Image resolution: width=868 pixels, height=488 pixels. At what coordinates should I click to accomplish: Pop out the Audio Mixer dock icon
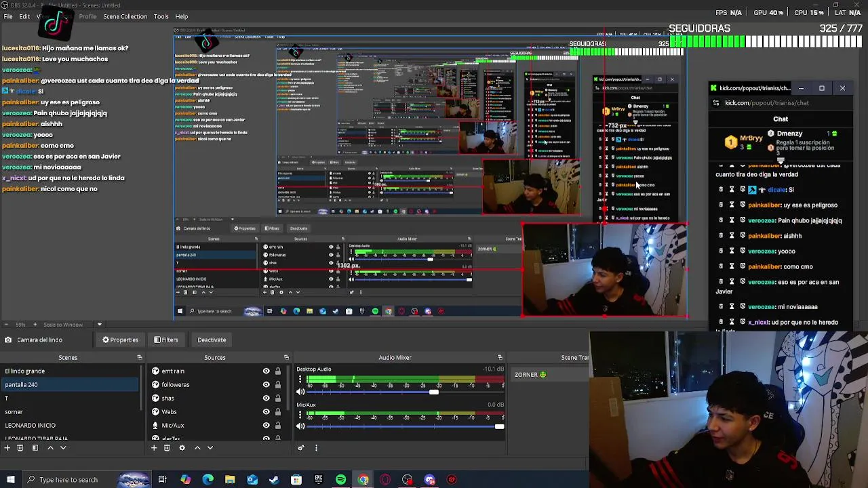pyautogui.click(x=500, y=357)
